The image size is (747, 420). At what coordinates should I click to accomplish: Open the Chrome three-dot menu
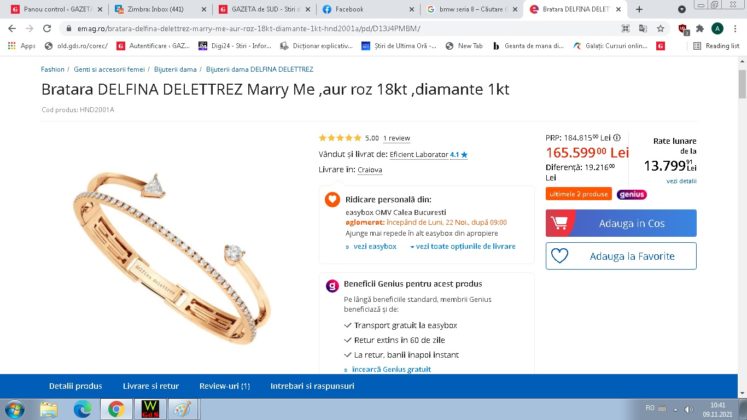coord(735,29)
